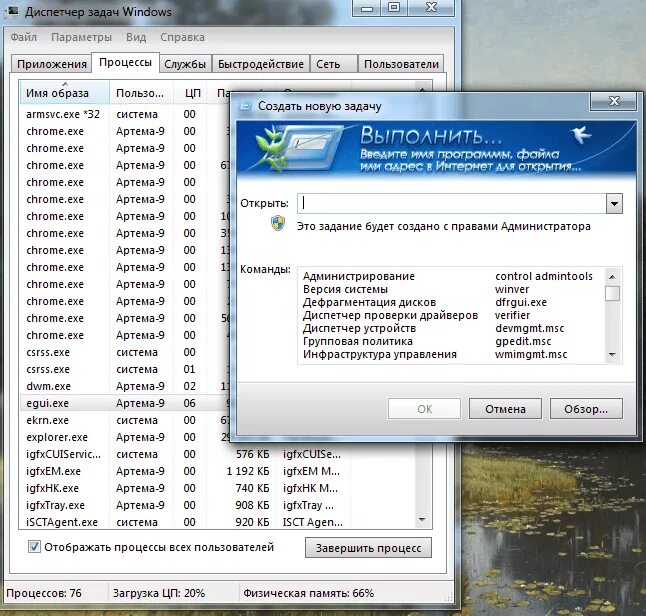This screenshot has height=616, width=646.
Task: Click the Открыть text input field
Action: [452, 204]
